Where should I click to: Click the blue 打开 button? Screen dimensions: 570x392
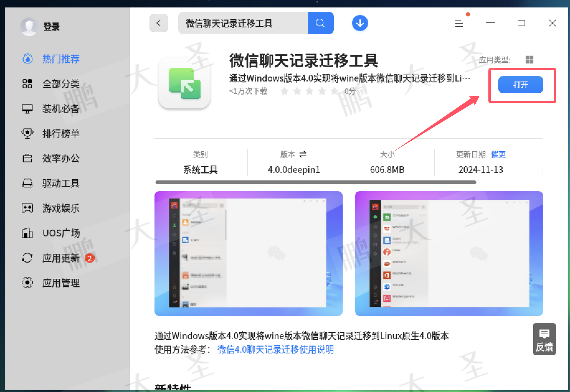click(520, 85)
